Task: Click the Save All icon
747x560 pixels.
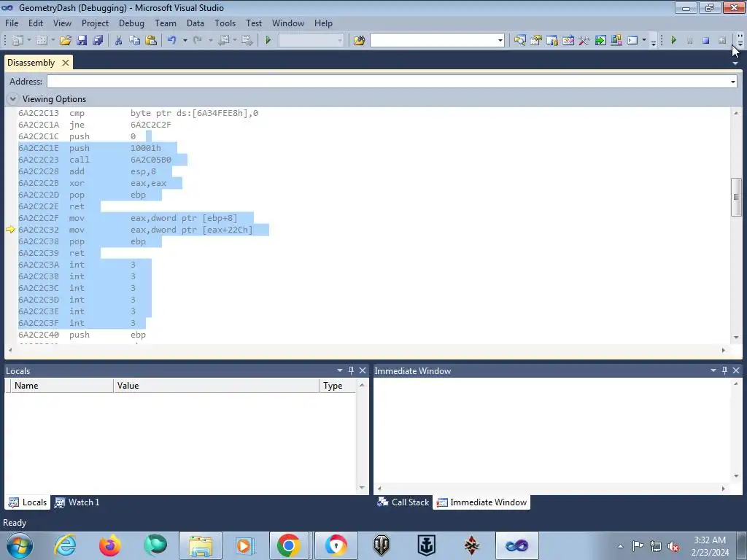Action: (x=98, y=41)
